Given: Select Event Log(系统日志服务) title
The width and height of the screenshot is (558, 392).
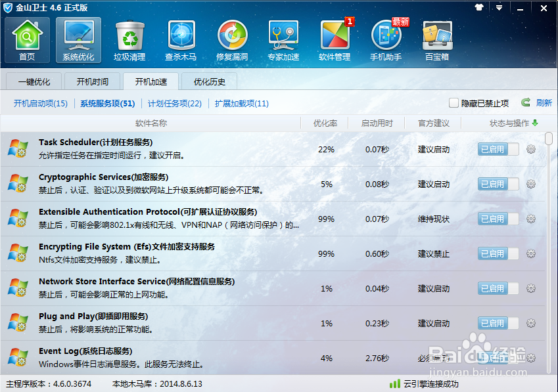Looking at the screenshot, I should click(x=85, y=351).
